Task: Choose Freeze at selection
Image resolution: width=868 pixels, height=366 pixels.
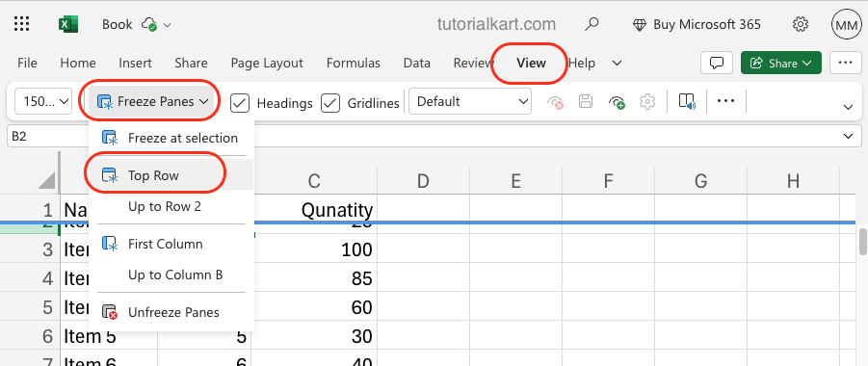Action: (x=171, y=138)
